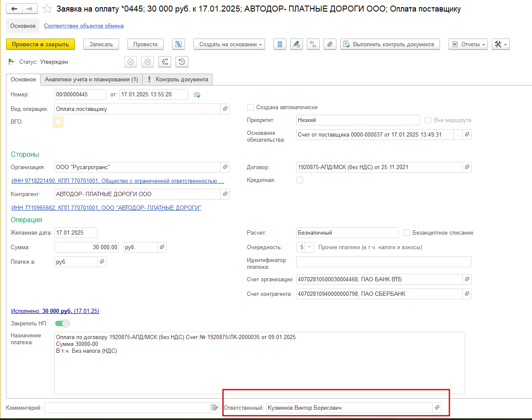Go back with the left arrow button

tap(14, 9)
